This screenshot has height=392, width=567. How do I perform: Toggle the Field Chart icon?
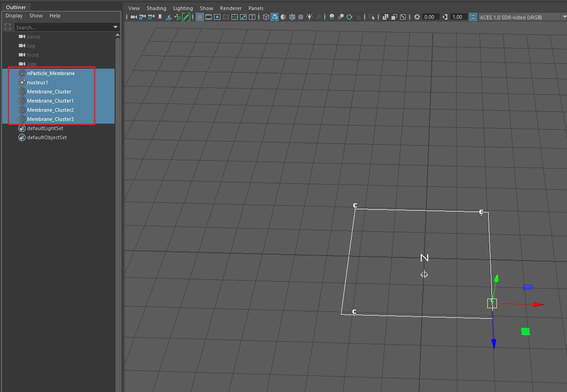[x=235, y=17]
